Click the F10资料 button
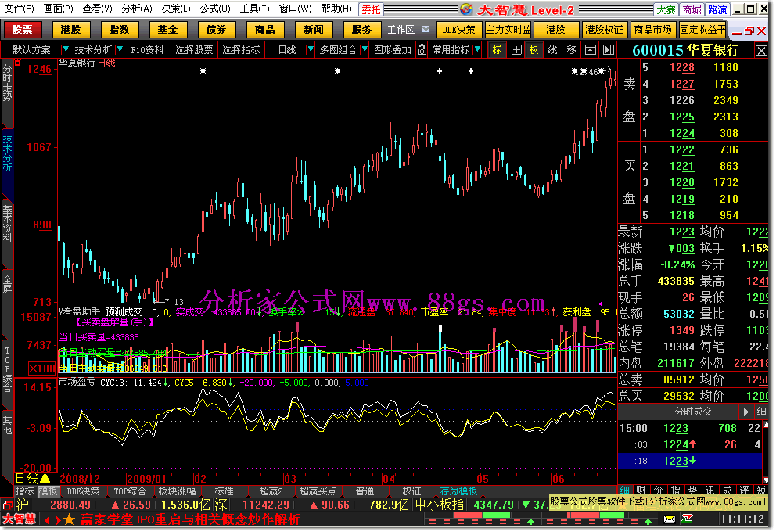The height and width of the screenshot is (532, 776). 148,49
